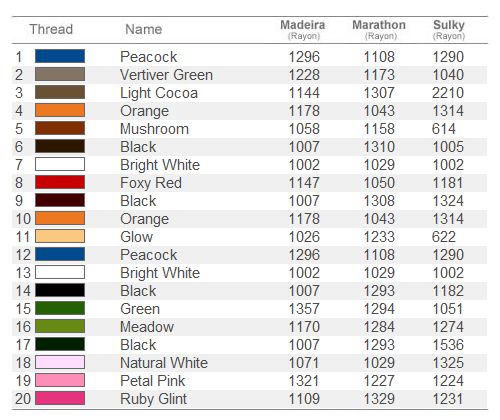
Task: Click the Thread column header
Action: tap(51, 29)
